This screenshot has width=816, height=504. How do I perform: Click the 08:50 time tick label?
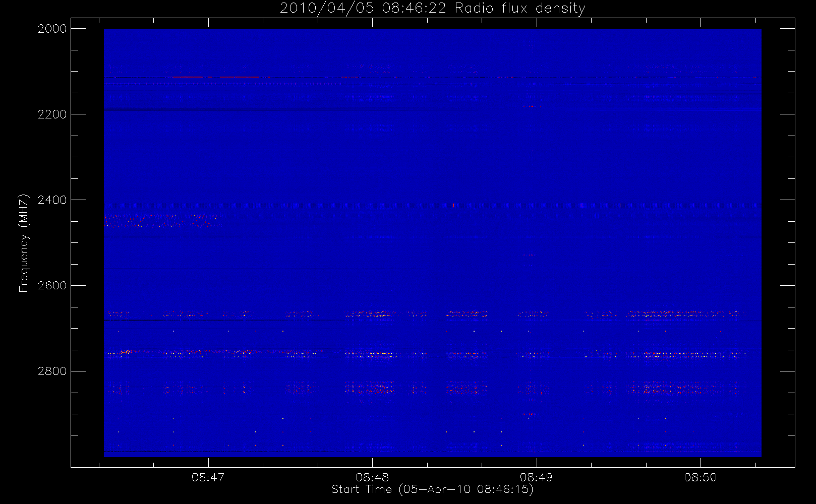(701, 477)
